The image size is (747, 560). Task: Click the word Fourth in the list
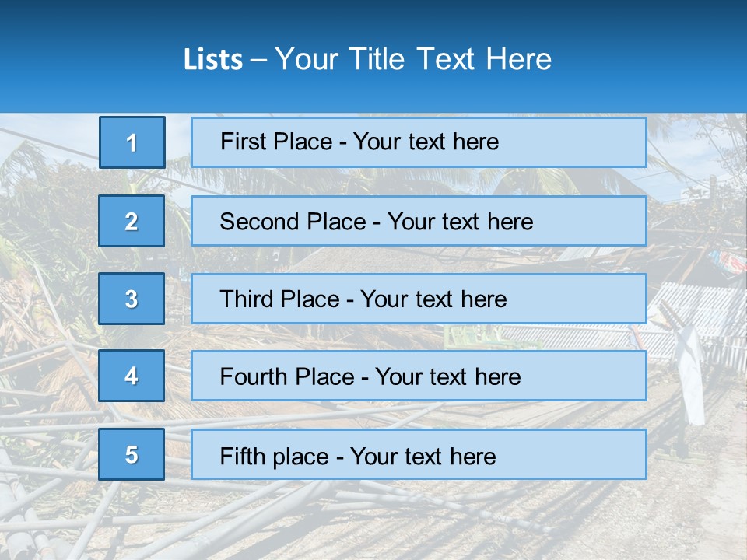coord(254,376)
